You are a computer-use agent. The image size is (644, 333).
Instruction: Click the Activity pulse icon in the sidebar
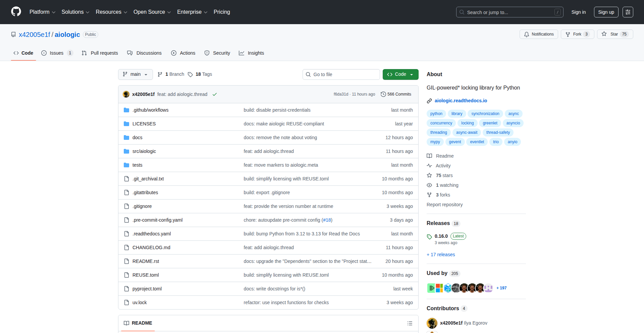[430, 165]
